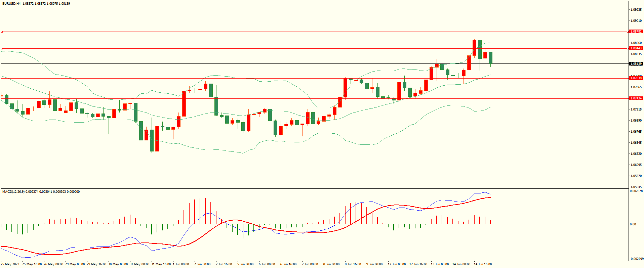
Task: Click the 0.00 MACD scale label
Action: click(633, 224)
